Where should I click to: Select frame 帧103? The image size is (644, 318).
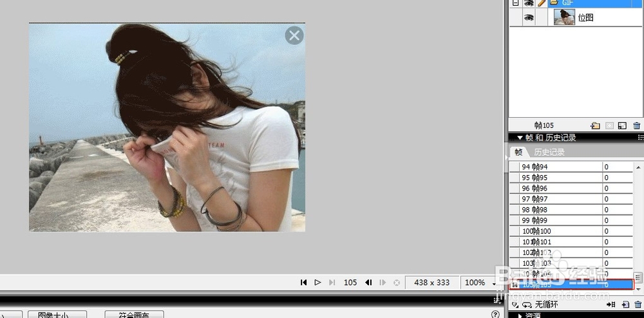571,263
